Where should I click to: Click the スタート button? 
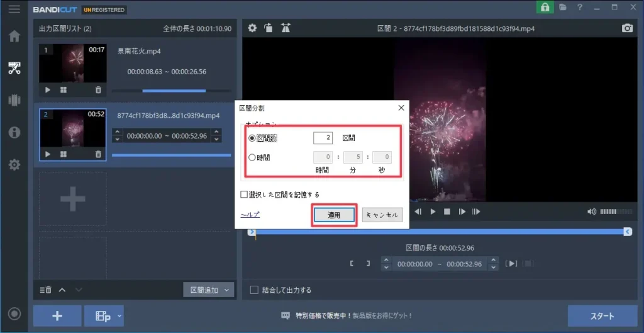click(602, 316)
